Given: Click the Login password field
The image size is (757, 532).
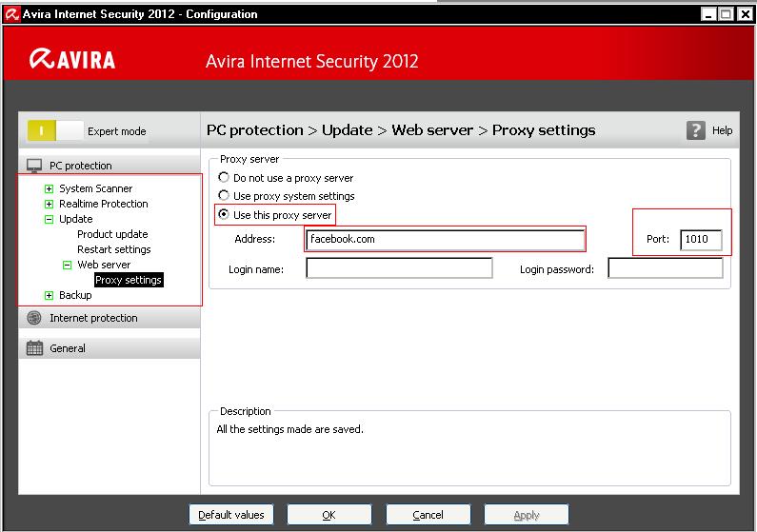Looking at the screenshot, I should (x=666, y=268).
